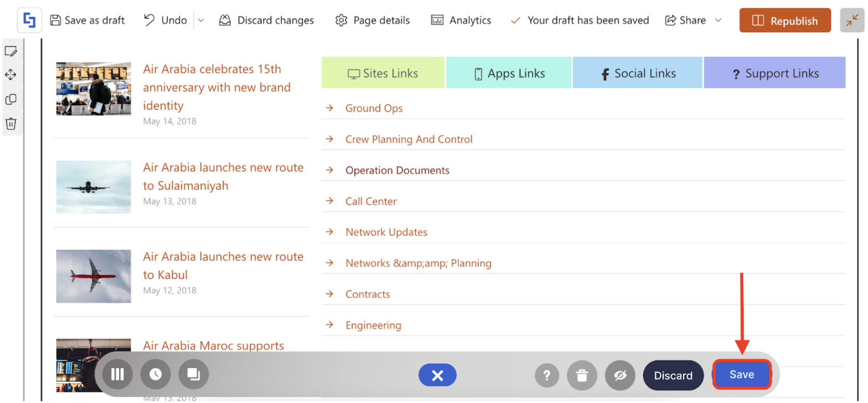Select the duplicate web part icon
Viewport: 868px width, 403px height.
tap(11, 99)
